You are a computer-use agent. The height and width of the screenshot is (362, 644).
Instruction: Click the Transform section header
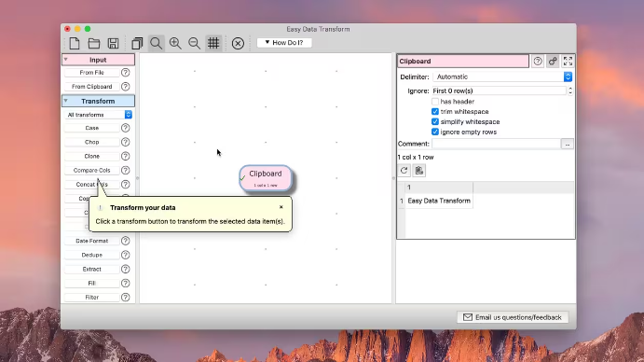98,101
